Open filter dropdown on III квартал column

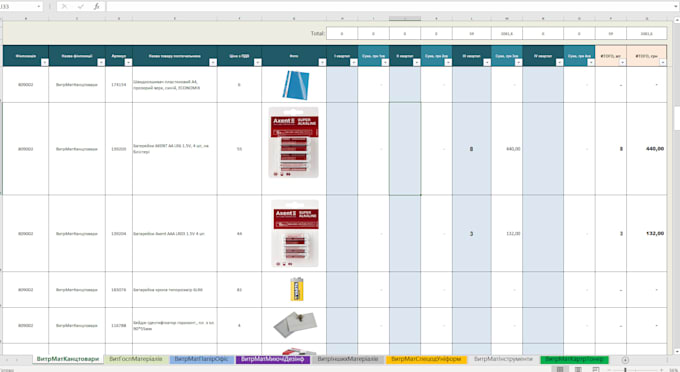click(487, 62)
